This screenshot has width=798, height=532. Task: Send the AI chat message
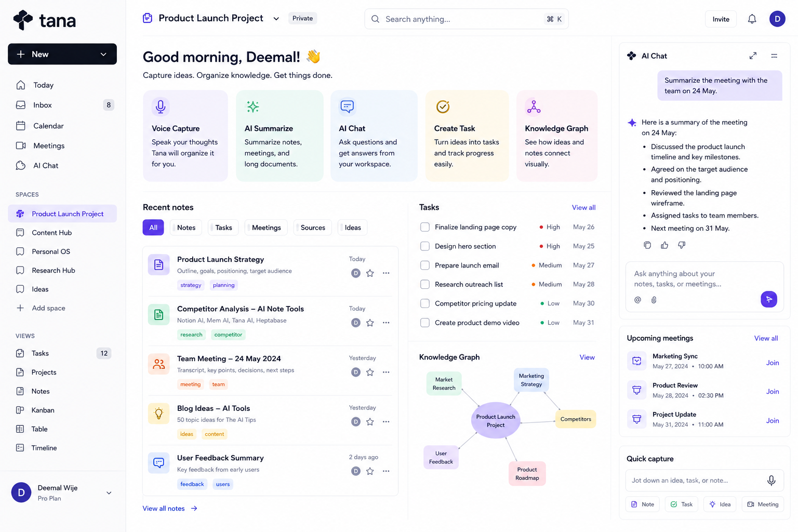[x=769, y=299]
